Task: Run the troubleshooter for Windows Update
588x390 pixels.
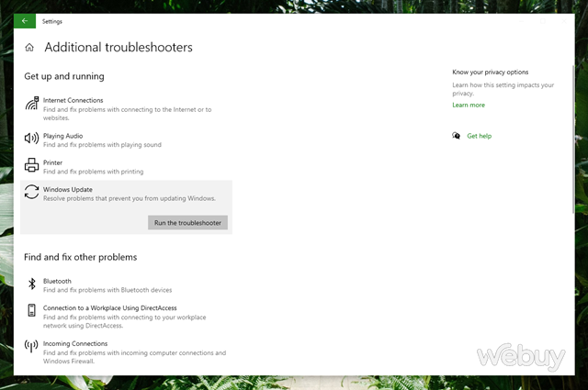Action: point(187,223)
